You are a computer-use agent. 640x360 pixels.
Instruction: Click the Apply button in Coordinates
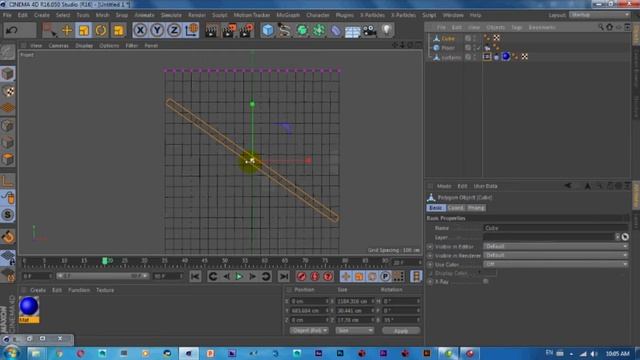click(x=401, y=331)
